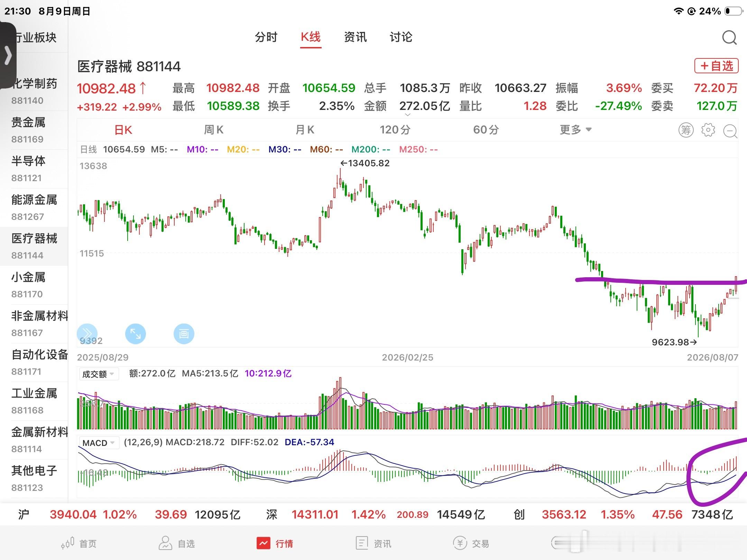Screen dimensions: 747x560
Task: Switch to the 周K period
Action: point(213,130)
